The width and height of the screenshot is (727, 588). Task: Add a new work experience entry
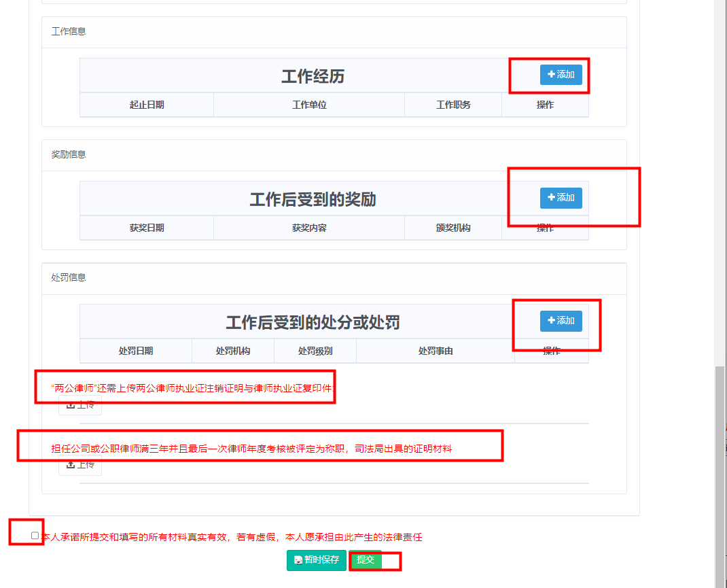561,75
